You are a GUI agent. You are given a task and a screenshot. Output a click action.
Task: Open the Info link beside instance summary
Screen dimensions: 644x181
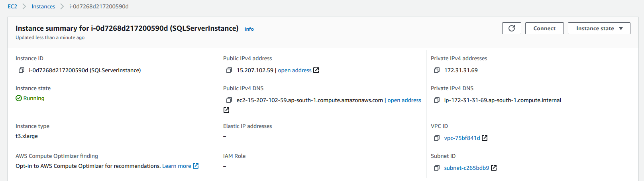pyautogui.click(x=249, y=29)
